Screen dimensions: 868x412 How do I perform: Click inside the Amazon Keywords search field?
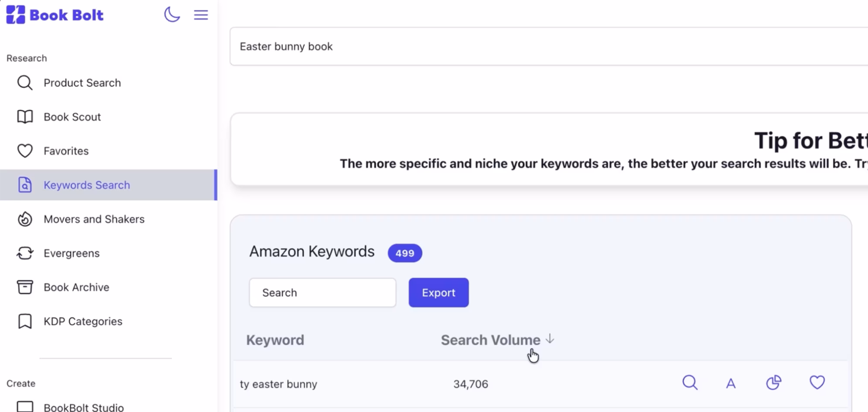click(322, 292)
